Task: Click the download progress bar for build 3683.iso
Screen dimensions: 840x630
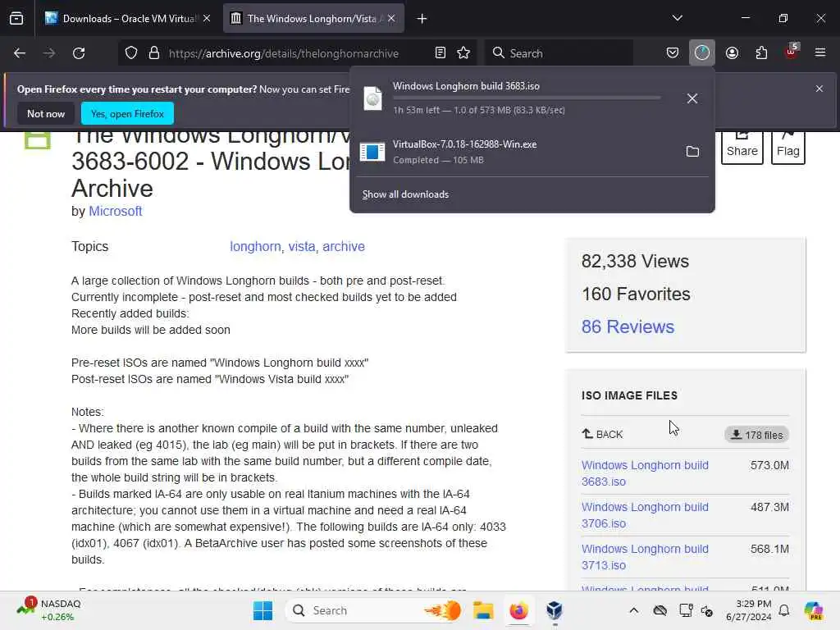Action: [527, 98]
